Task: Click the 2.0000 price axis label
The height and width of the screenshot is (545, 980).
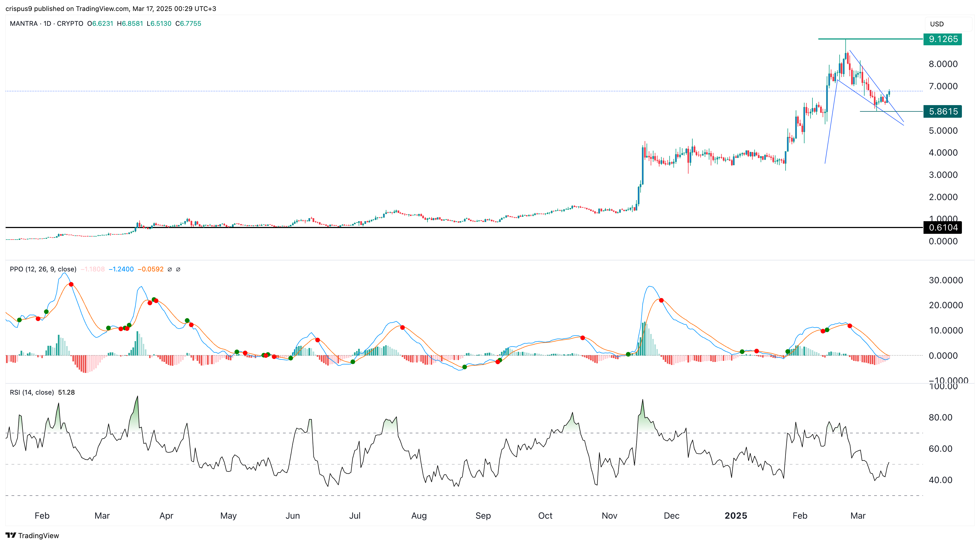Action: pyautogui.click(x=943, y=197)
